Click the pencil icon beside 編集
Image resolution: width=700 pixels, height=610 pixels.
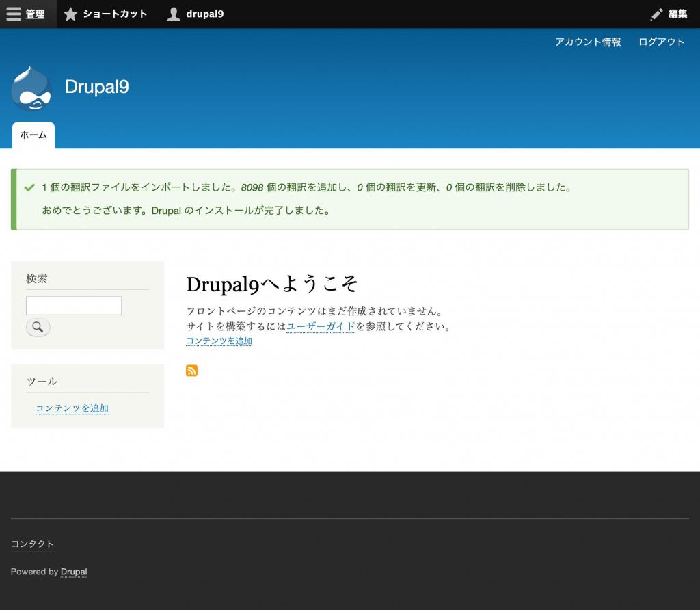point(657,14)
